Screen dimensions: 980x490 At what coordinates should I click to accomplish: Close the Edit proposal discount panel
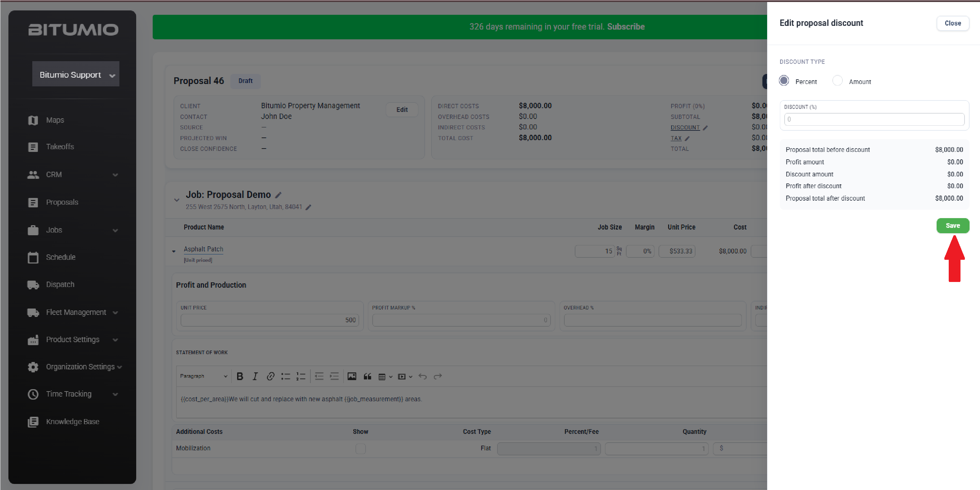953,23
